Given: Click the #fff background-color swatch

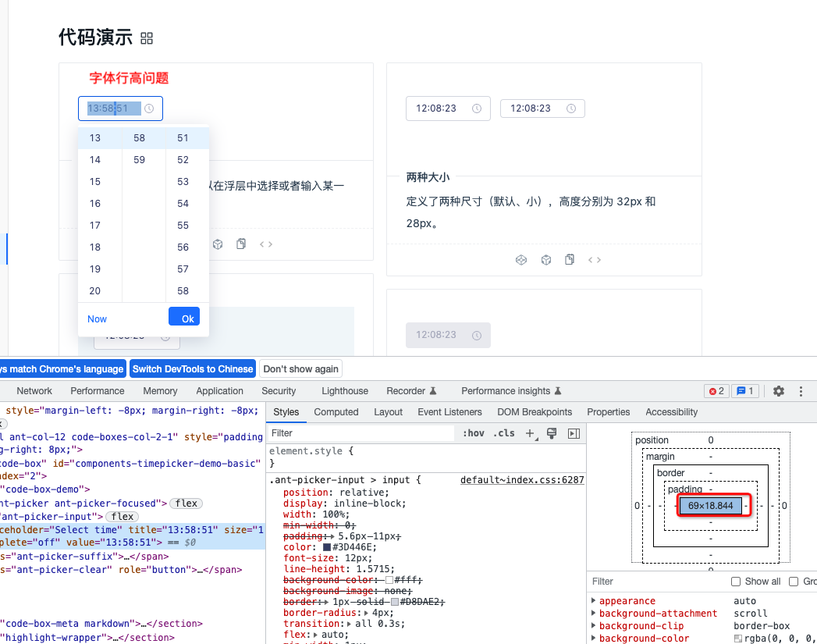Looking at the screenshot, I should click(x=389, y=580).
